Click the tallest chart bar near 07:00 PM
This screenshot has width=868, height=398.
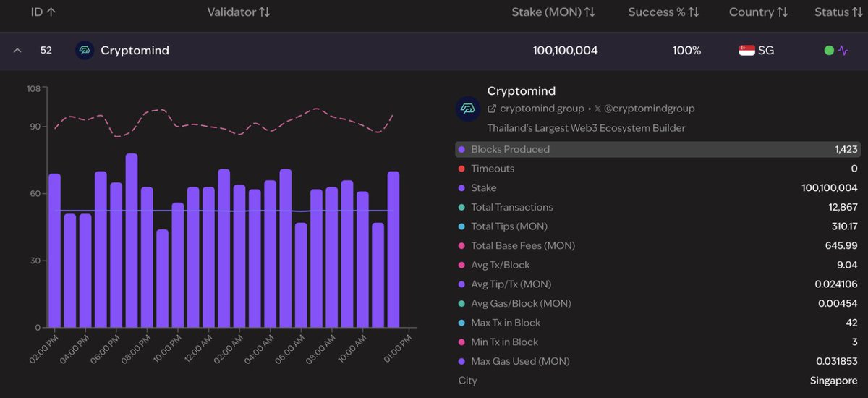132,240
